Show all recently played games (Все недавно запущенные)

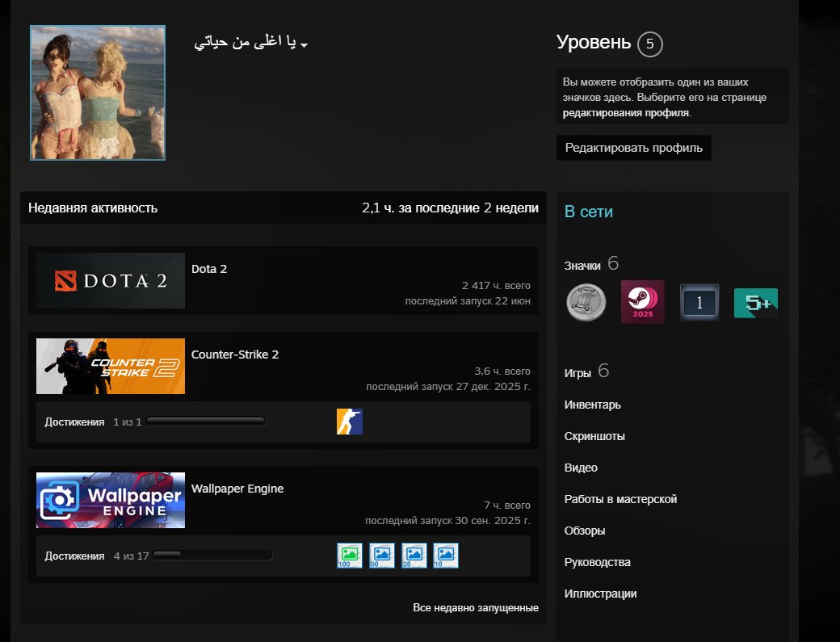tap(476, 608)
